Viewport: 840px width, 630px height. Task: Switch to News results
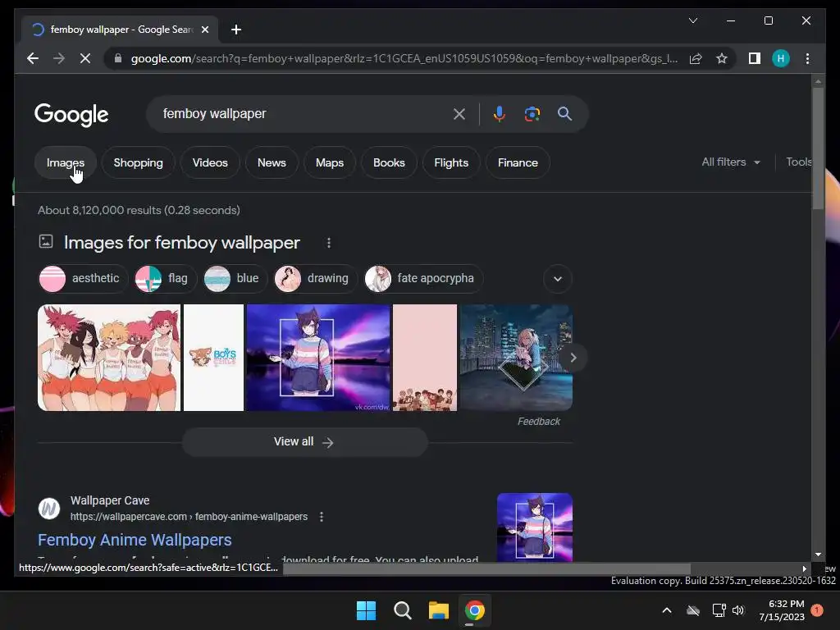(x=272, y=163)
